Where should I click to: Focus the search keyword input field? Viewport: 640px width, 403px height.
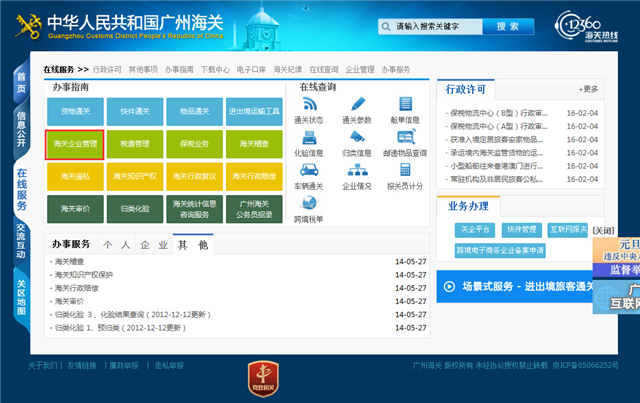pos(431,27)
